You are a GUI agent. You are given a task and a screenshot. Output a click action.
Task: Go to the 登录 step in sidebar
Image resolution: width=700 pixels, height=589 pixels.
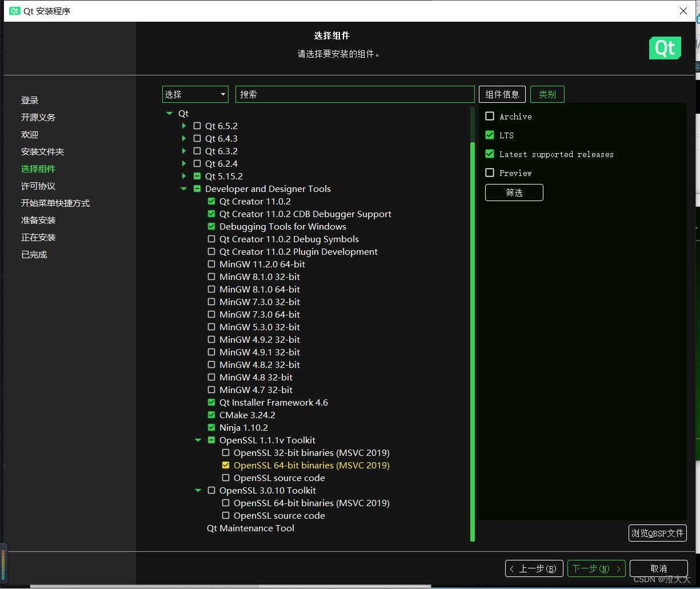point(30,100)
